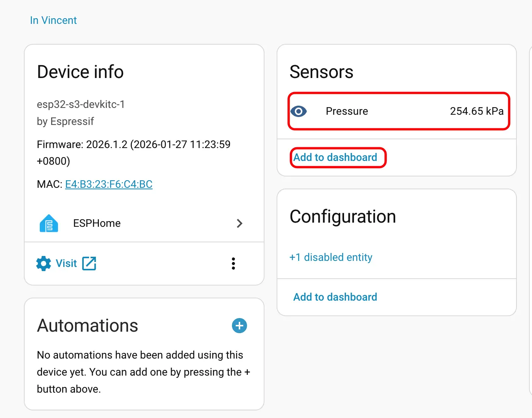532x418 pixels.
Task: Open the In Vincent area link
Action: pos(53,20)
